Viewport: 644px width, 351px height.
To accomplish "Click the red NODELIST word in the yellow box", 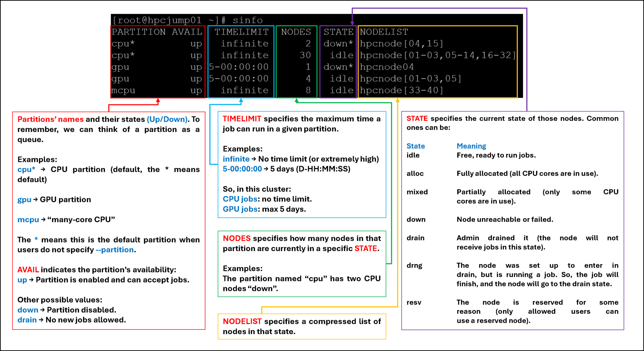I will click(x=242, y=321).
